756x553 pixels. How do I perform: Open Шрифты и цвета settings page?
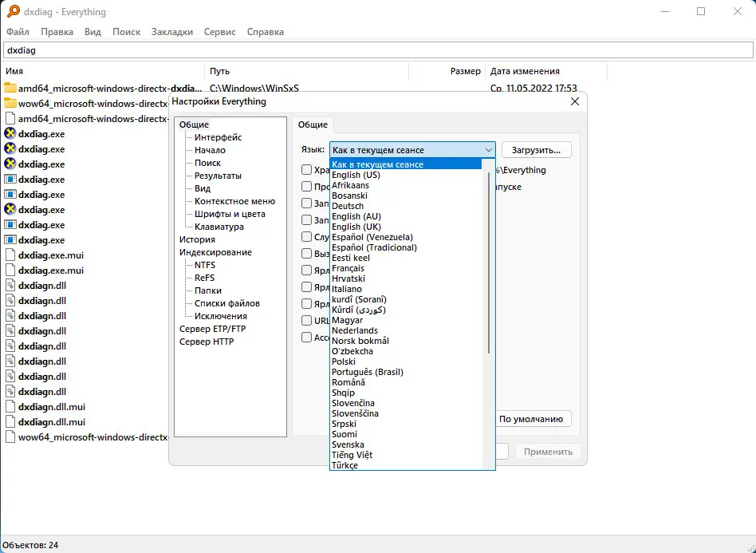coord(230,214)
